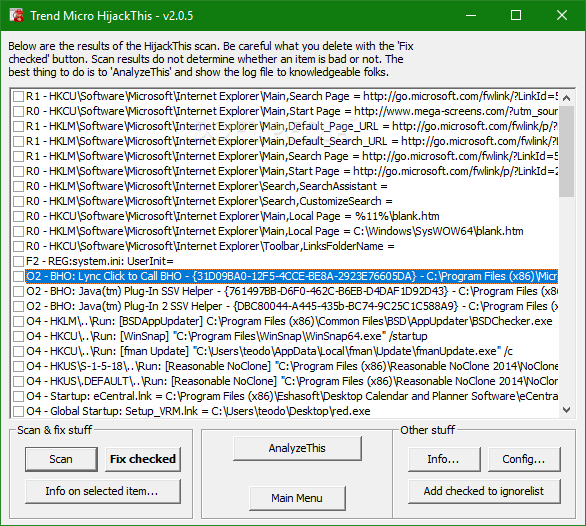Select the LinksFolderName row text

(x=210, y=246)
